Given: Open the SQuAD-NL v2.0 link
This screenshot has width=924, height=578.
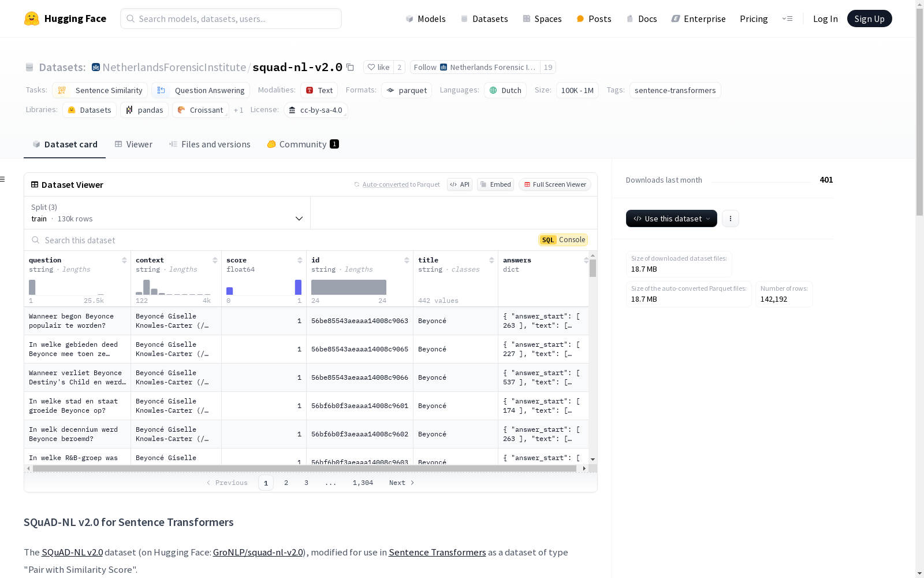Looking at the screenshot, I should point(72,552).
